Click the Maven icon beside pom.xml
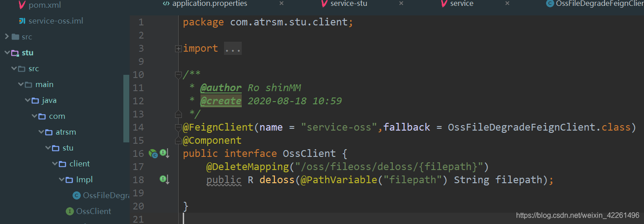 pos(21,5)
